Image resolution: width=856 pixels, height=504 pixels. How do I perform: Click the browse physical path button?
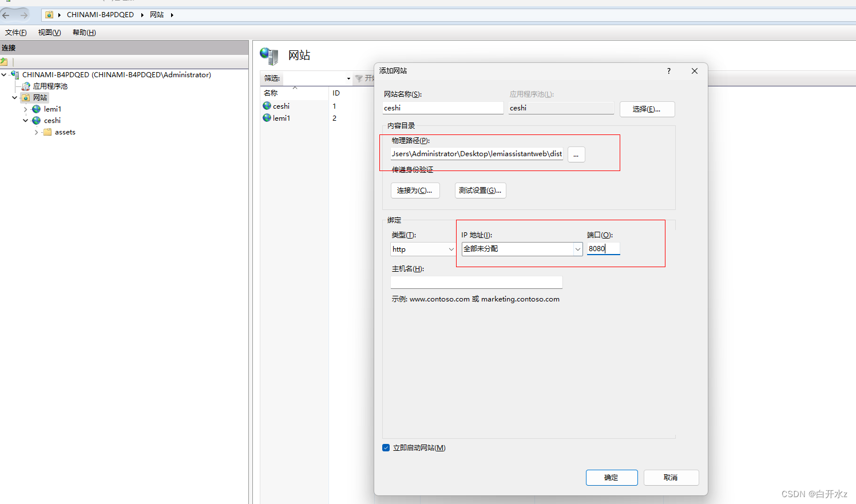tap(576, 154)
